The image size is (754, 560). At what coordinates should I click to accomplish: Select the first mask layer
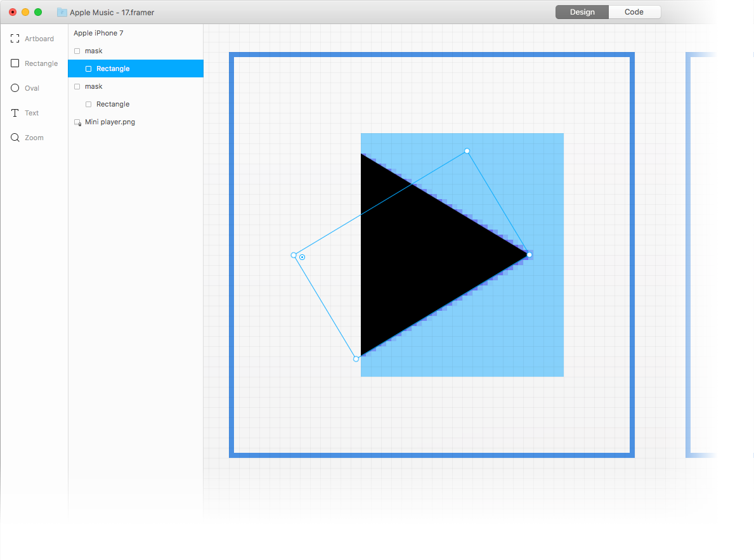136,51
